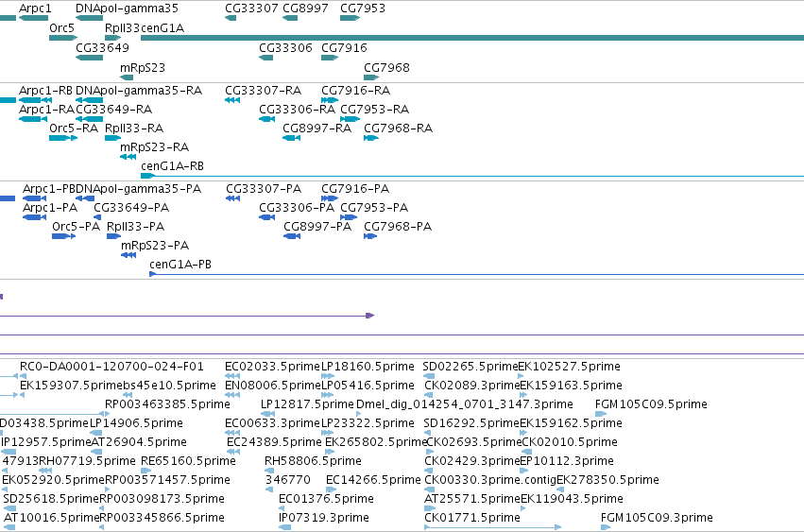
Task: Select the long cenG1A gene bar
Action: click(472, 38)
